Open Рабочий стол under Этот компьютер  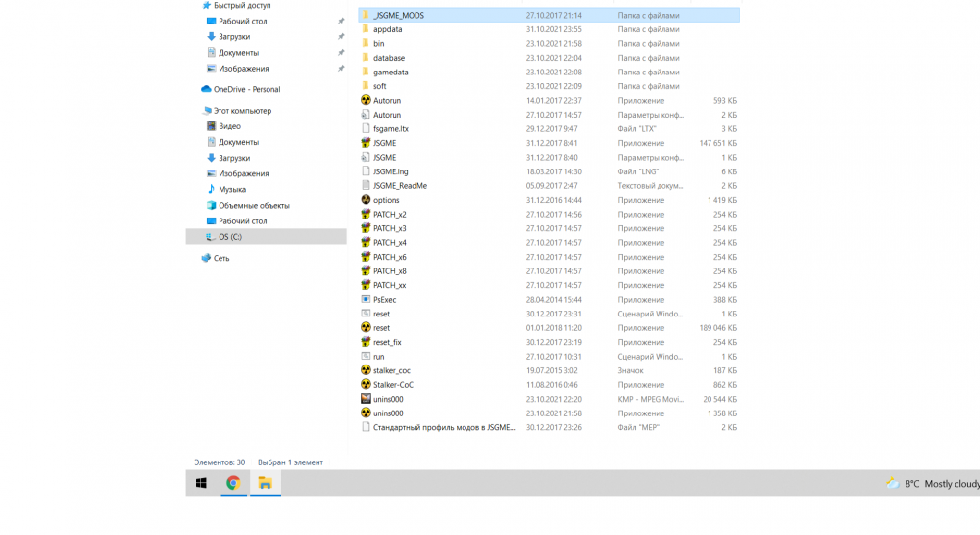(x=242, y=220)
